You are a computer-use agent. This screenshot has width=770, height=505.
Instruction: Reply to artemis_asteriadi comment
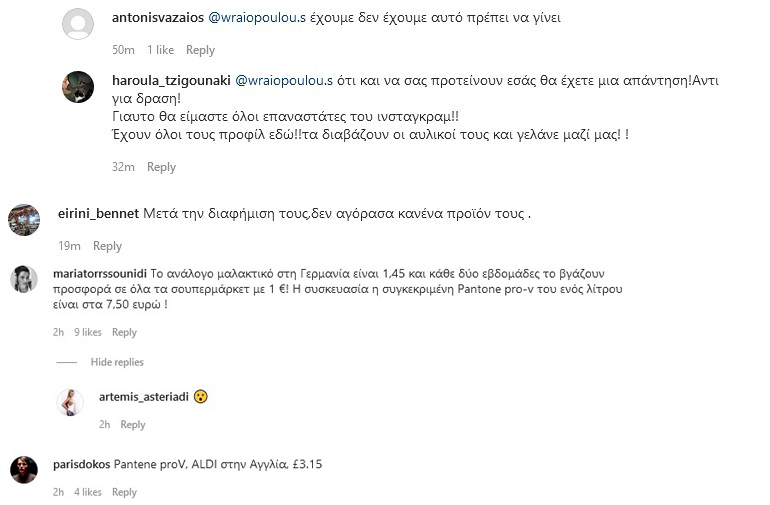(133, 425)
